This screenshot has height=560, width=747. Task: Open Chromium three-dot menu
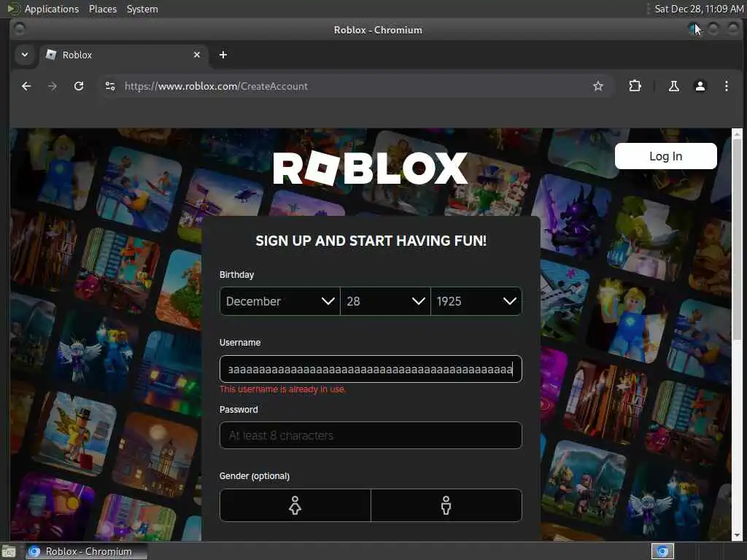click(726, 86)
